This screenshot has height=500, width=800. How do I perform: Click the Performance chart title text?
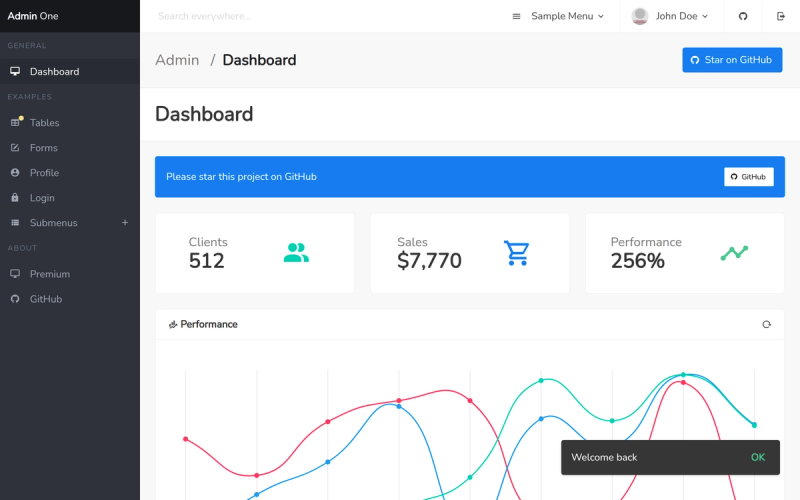[209, 324]
